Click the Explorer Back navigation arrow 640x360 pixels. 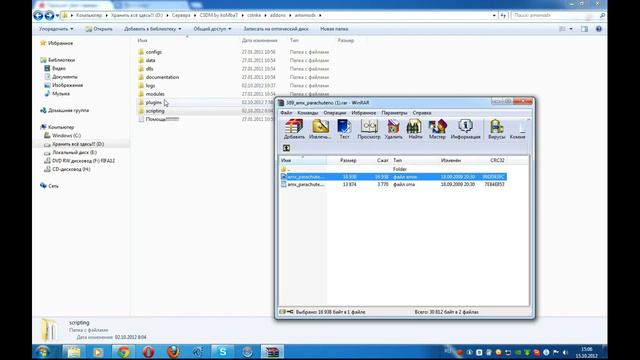pos(38,16)
